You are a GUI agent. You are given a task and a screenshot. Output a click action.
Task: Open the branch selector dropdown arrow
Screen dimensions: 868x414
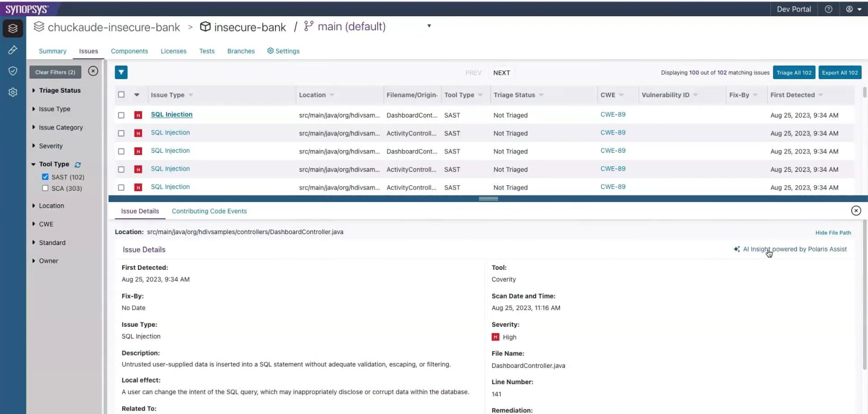click(429, 26)
